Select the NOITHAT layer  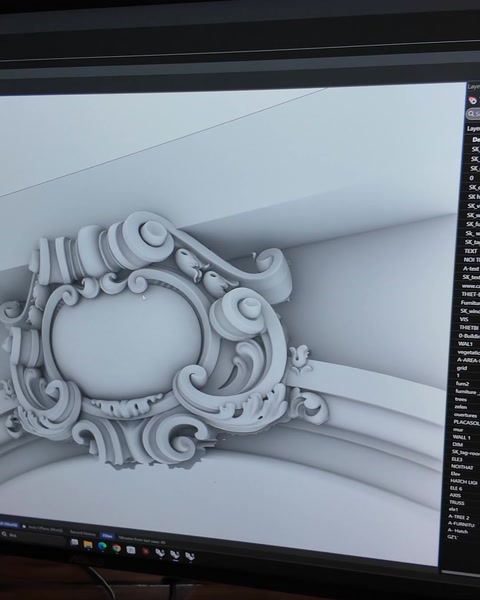[462, 467]
